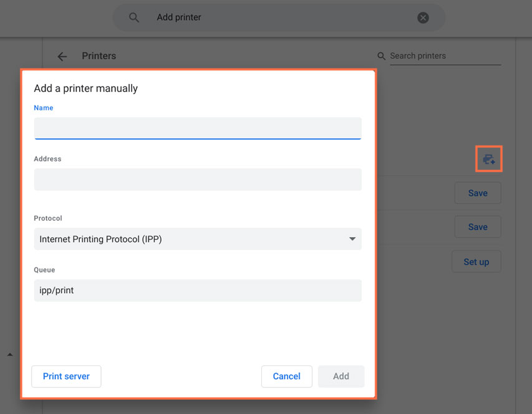Clear the search text using the X icon

(x=423, y=17)
